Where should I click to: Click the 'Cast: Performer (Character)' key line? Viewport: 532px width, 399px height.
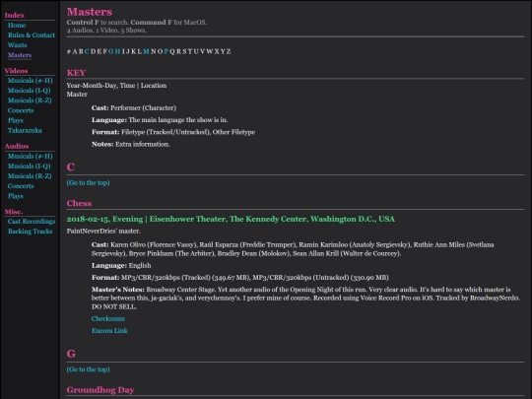coord(134,108)
